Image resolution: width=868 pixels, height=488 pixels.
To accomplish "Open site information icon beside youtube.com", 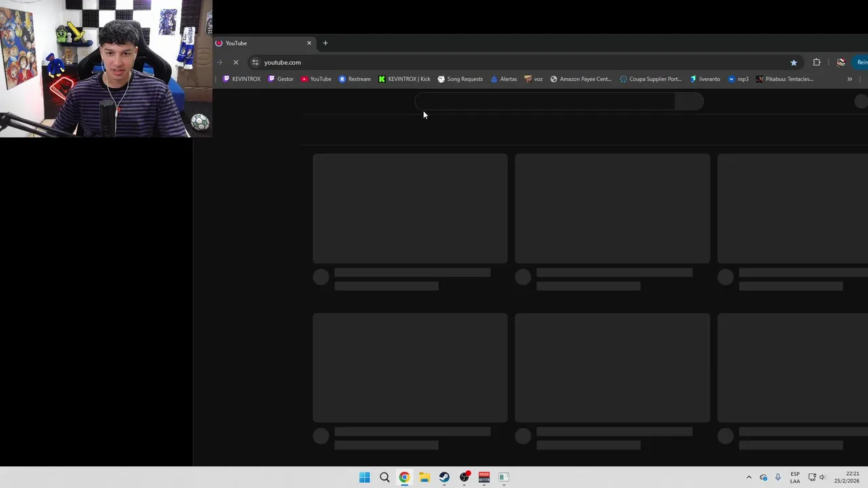I will tap(255, 62).
